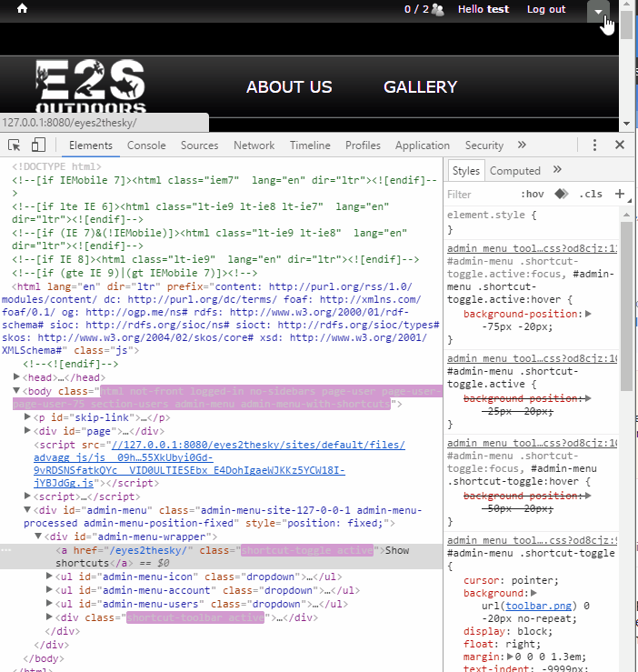Expand the div id="page" node

tap(27, 430)
